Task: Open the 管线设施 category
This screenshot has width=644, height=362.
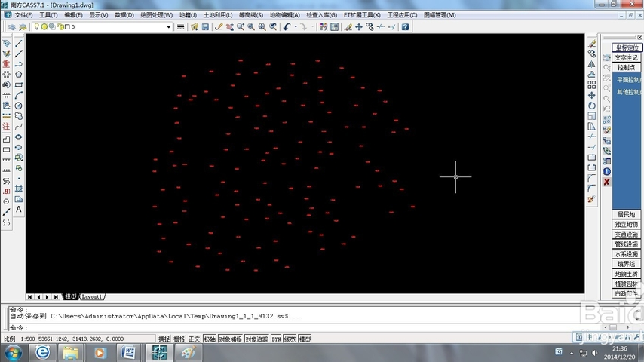Action: pyautogui.click(x=627, y=244)
